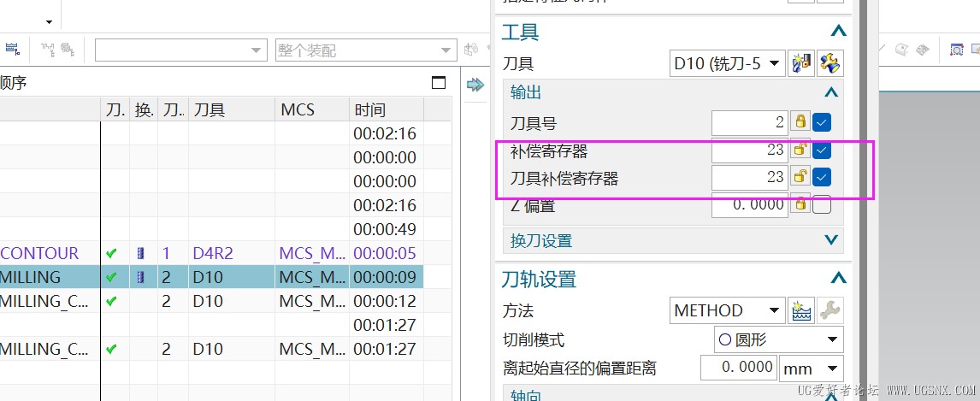Screen dimensions: 980x401
Task: Click tool-change icon in CONTOUR row
Action: (x=140, y=253)
